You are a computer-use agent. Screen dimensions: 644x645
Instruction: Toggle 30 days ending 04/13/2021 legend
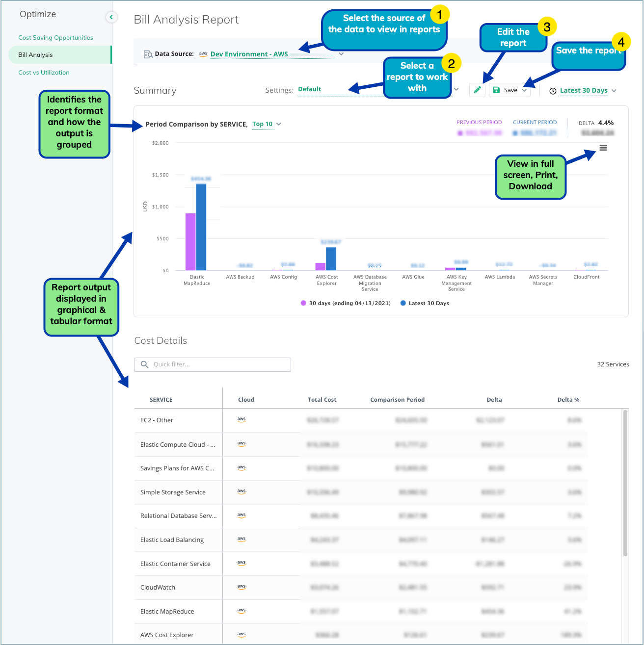[x=346, y=303]
